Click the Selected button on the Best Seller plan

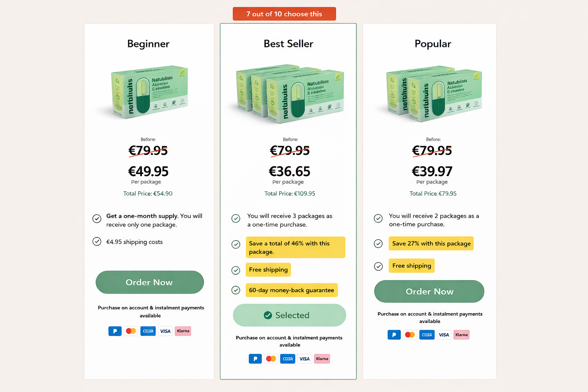point(289,315)
